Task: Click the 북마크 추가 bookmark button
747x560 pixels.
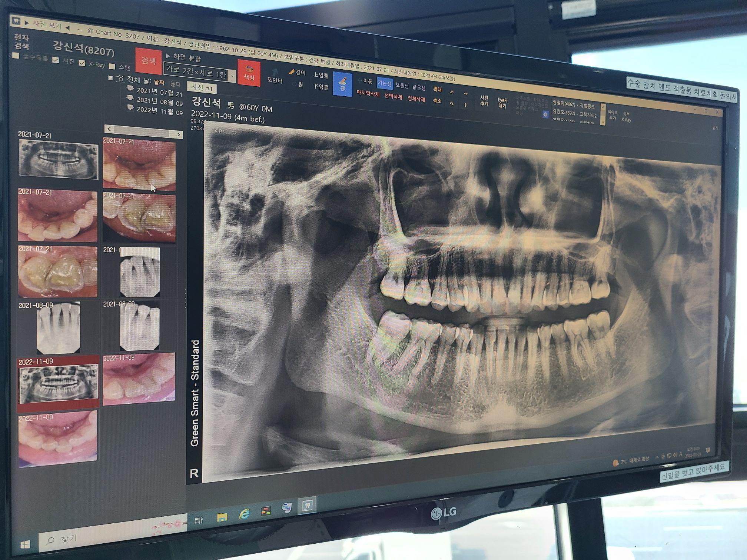Action: [x=613, y=116]
